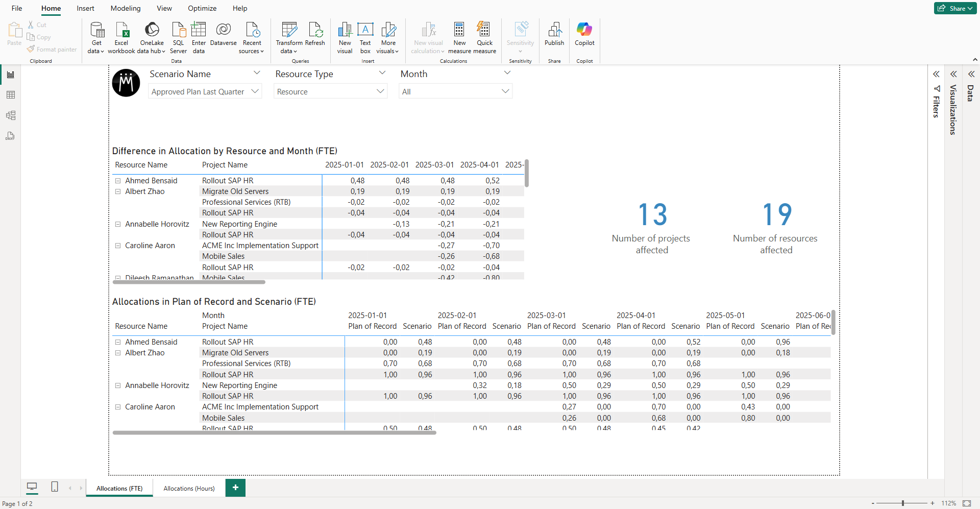This screenshot has height=509, width=980.
Task: Import an Excel workbook
Action: click(x=121, y=37)
